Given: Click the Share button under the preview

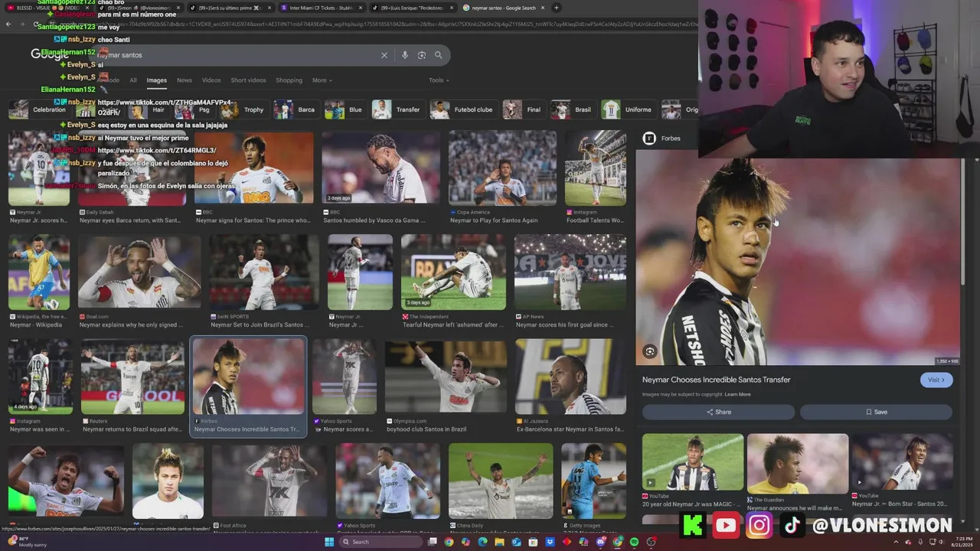Looking at the screenshot, I should 718,412.
